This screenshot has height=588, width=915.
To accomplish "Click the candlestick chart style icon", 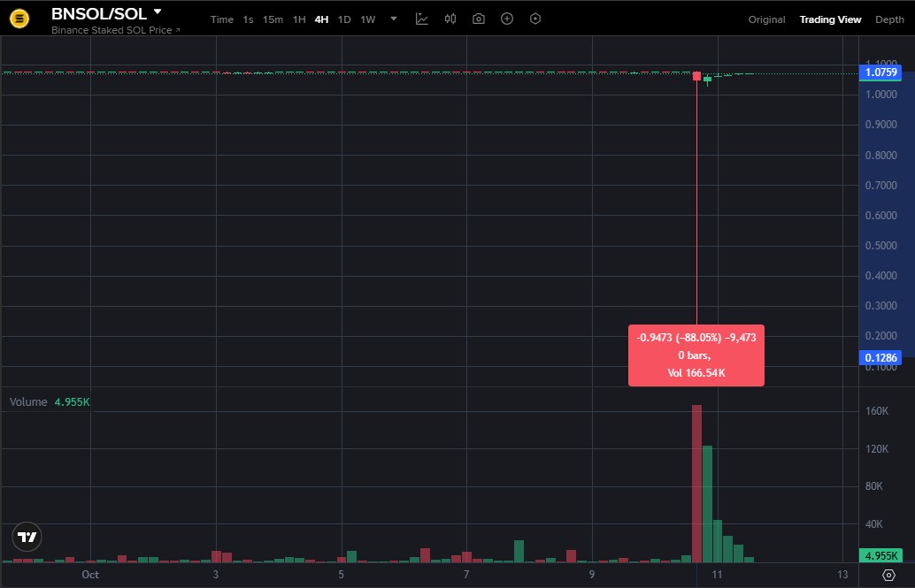I will click(x=450, y=19).
